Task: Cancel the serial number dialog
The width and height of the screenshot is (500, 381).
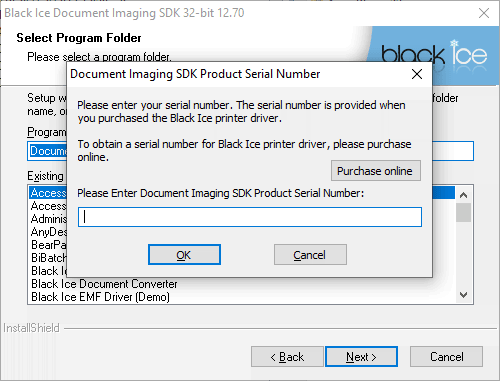Action: point(310,255)
